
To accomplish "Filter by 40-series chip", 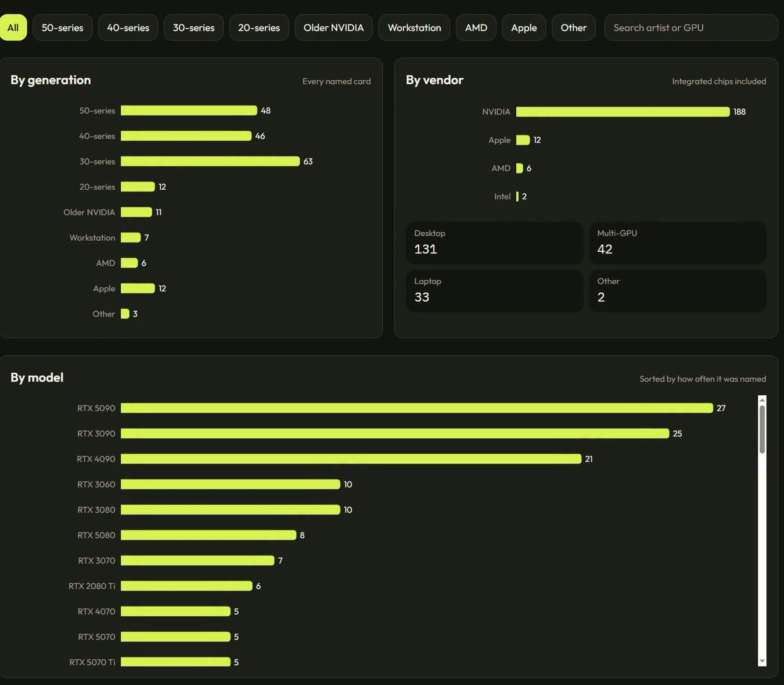I will pyautogui.click(x=128, y=27).
